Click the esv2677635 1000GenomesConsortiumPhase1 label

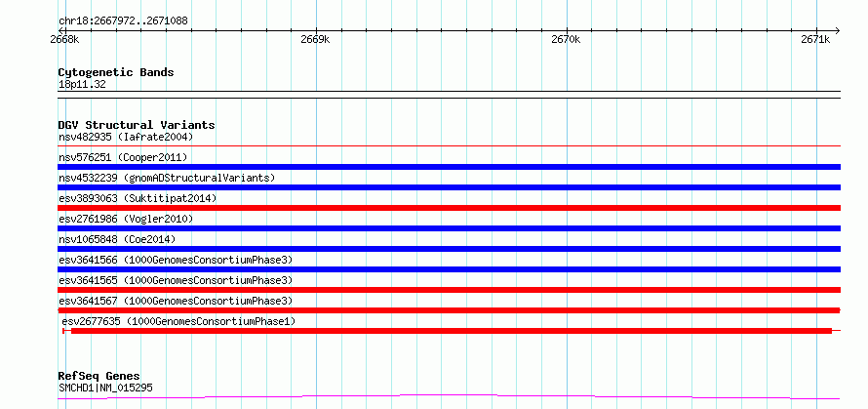click(x=178, y=321)
